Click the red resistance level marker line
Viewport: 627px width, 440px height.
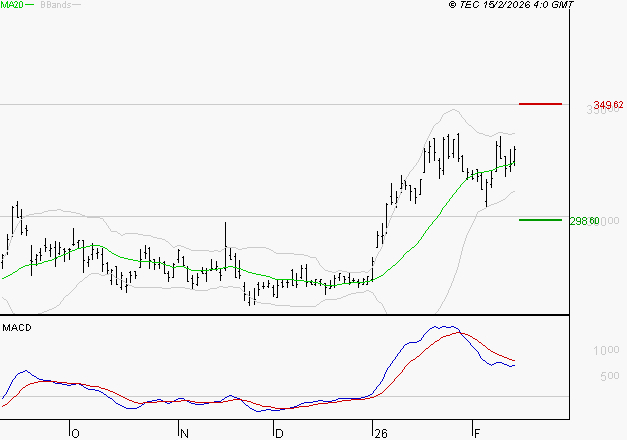540,104
